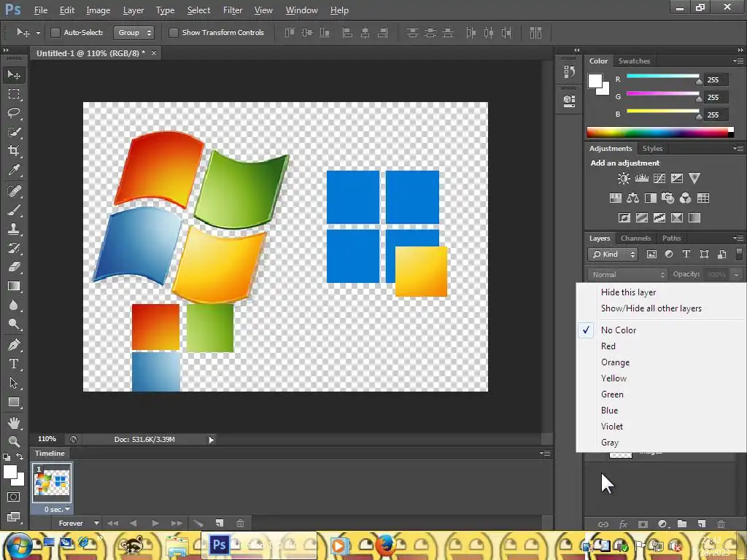Open the Filter menu
The height and width of the screenshot is (560, 747).
233,10
